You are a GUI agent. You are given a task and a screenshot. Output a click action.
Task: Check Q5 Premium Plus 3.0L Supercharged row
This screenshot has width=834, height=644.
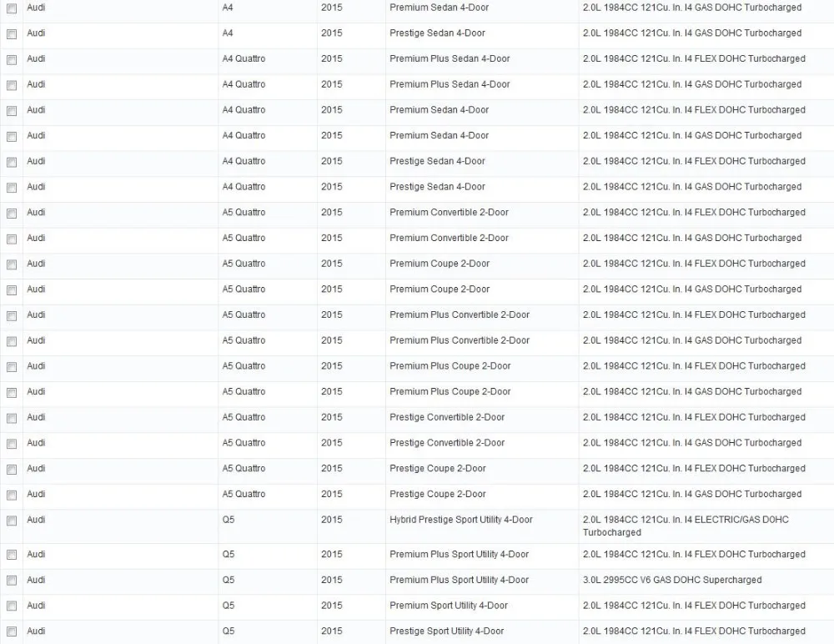[x=12, y=581]
